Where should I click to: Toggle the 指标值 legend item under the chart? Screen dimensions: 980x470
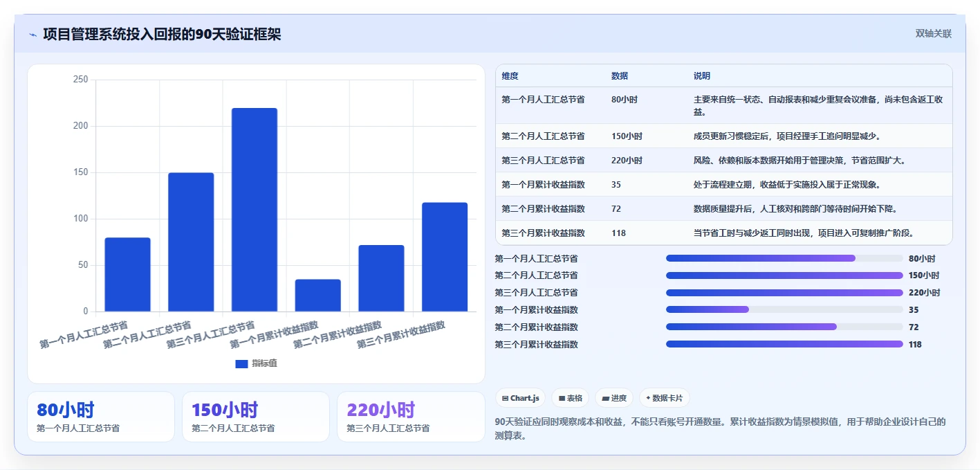click(256, 363)
